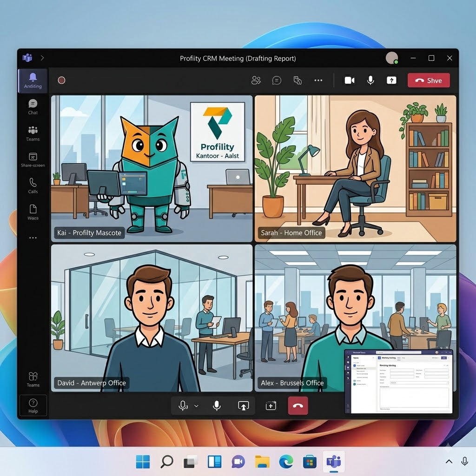
Task: Click share screen icon in bottom bar
Action: pyautogui.click(x=243, y=405)
